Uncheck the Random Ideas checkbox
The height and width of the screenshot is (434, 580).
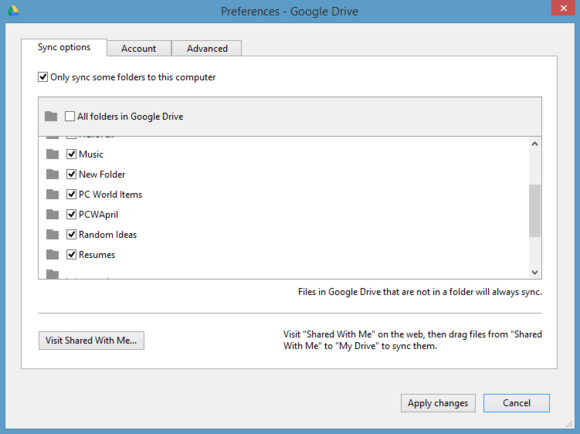tap(71, 234)
